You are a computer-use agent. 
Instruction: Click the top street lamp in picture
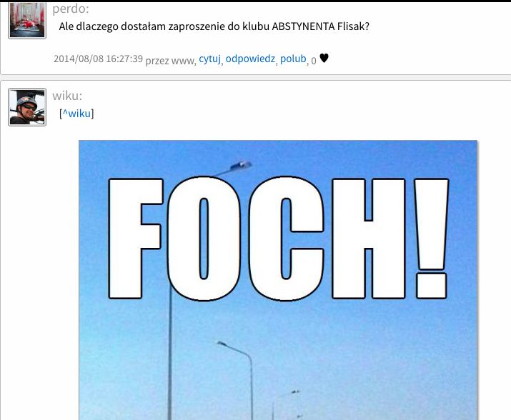tap(240, 165)
